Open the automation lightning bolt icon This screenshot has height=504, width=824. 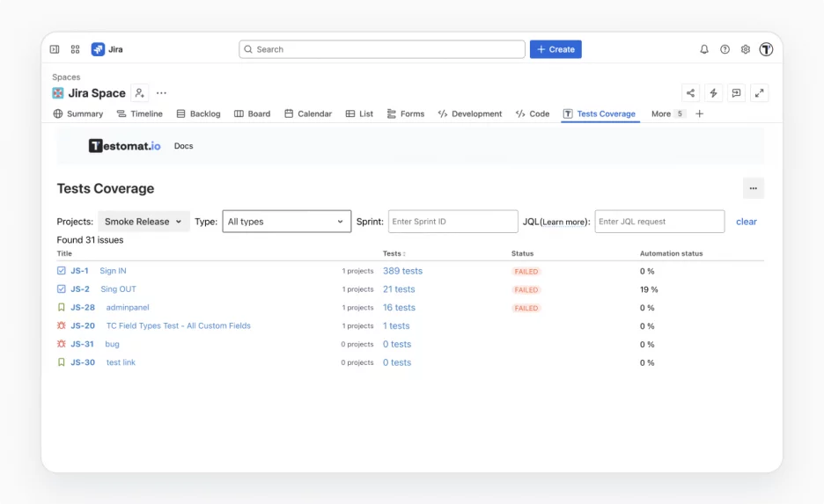(x=713, y=93)
